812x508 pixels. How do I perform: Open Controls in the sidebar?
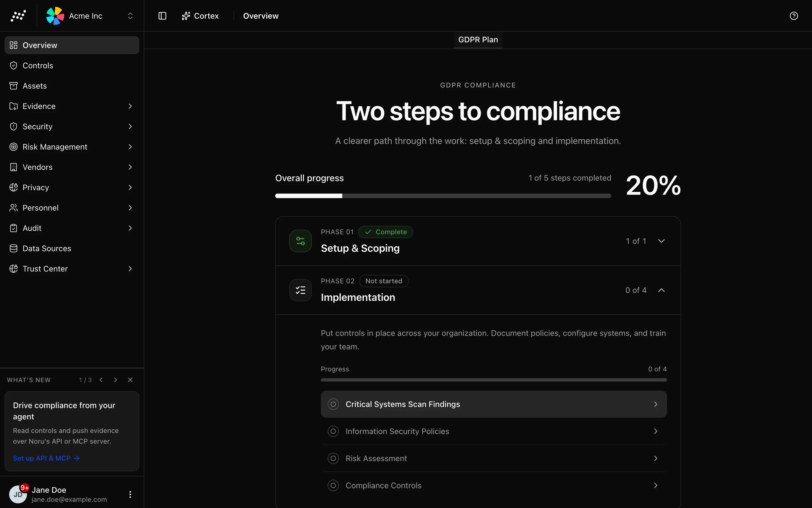tap(72, 65)
